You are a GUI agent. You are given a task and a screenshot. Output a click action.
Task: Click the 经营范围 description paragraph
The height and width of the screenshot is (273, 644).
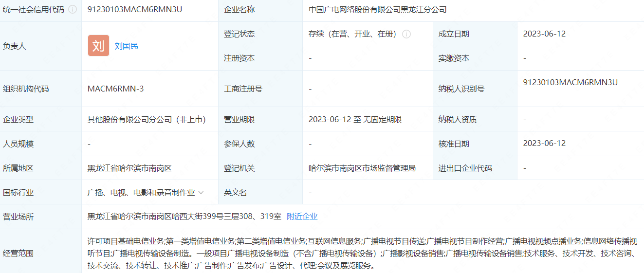click(362, 254)
